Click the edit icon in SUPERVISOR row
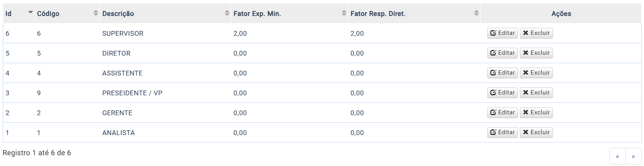The height and width of the screenshot is (166, 644). pos(493,33)
